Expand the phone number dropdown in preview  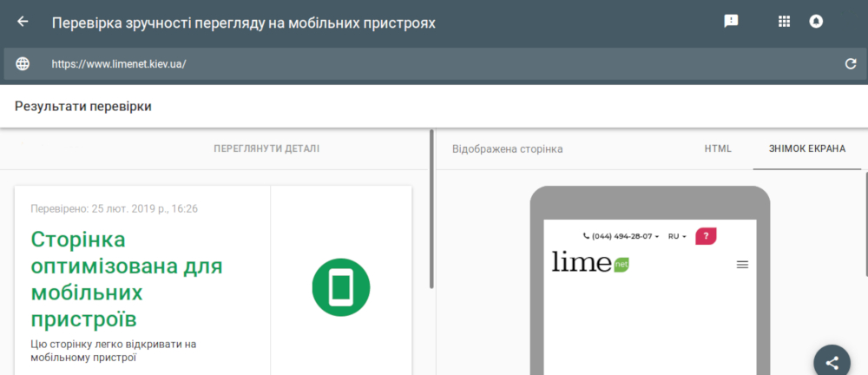[x=621, y=236]
